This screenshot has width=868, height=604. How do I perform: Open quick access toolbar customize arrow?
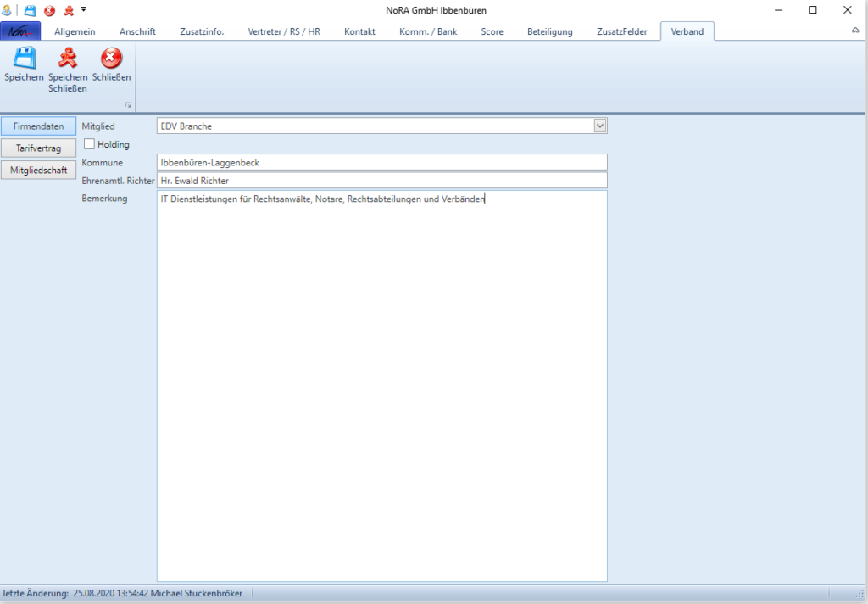click(x=84, y=10)
